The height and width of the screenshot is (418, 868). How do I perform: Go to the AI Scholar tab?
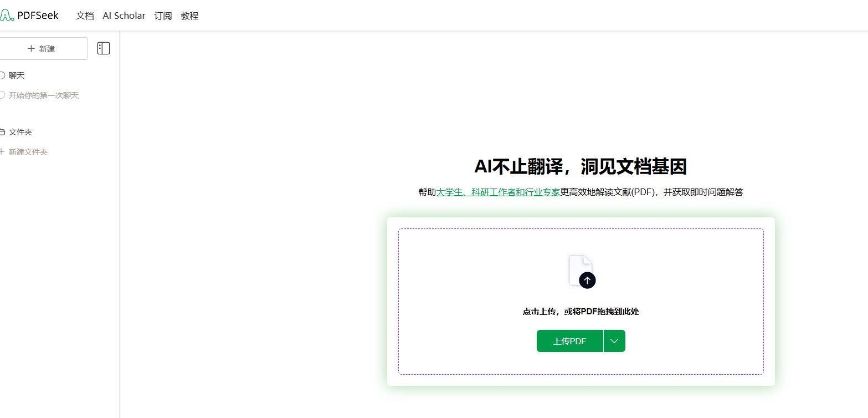124,16
